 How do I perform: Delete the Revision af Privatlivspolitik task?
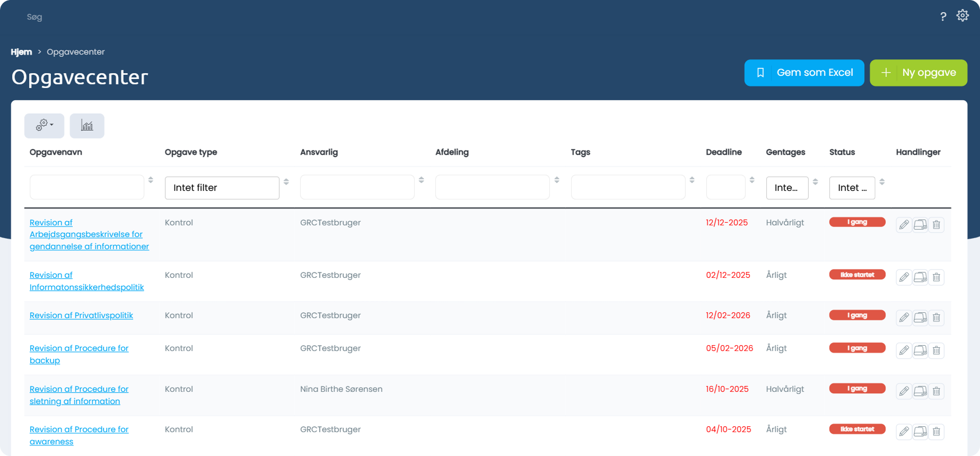pos(937,318)
